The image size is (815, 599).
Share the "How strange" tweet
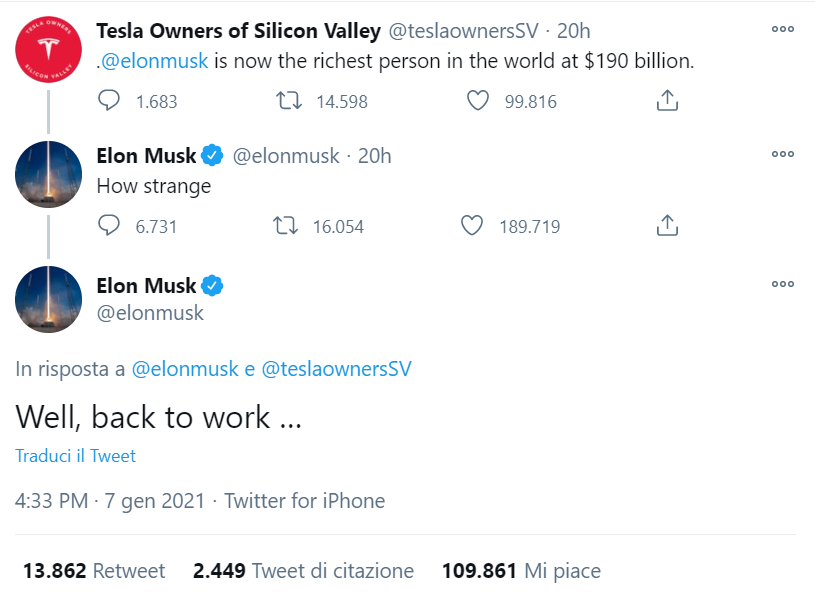667,226
